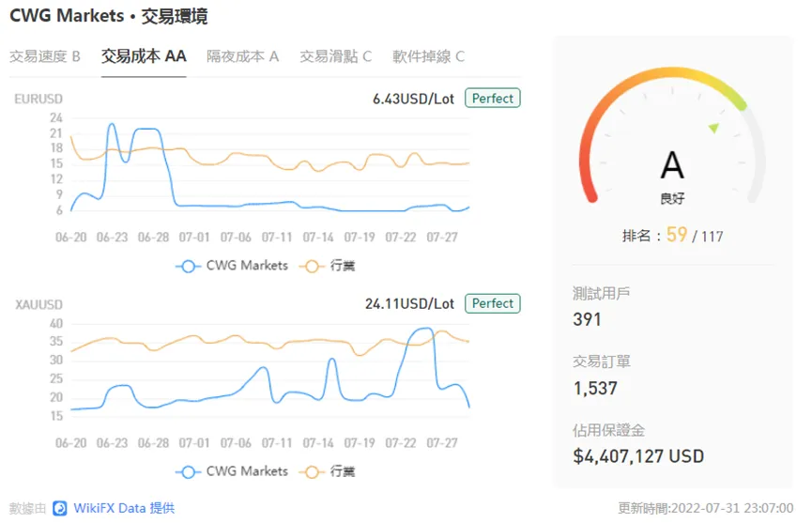812x523 pixels.
Task: Switch to the 交易滑點 C tab
Action: [335, 56]
